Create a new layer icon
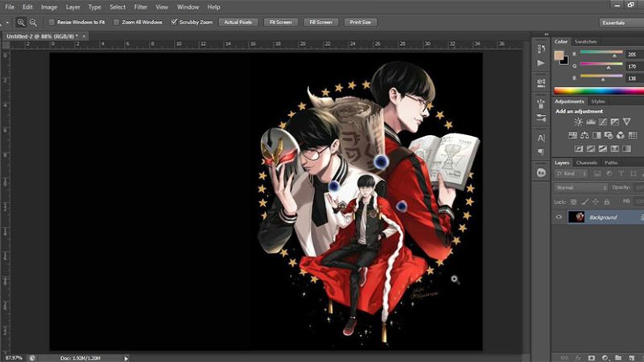Viewport: 644px width, 362px height. pos(632,358)
